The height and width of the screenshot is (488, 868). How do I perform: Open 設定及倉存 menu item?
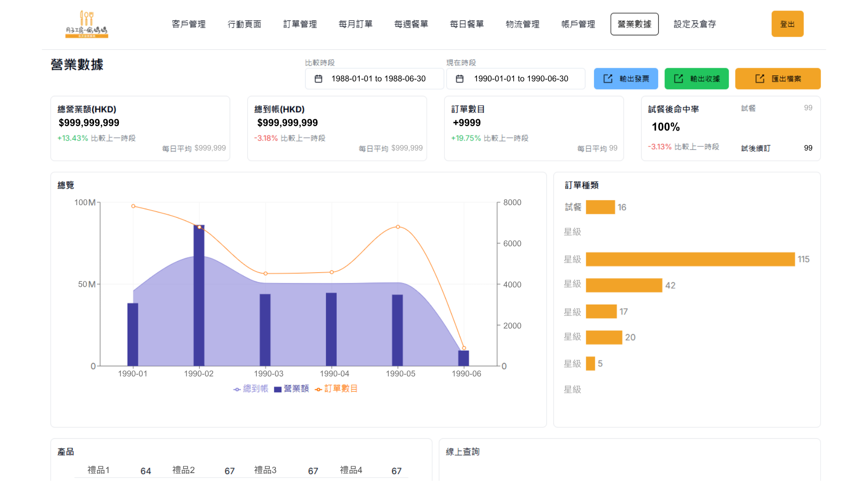coord(694,24)
